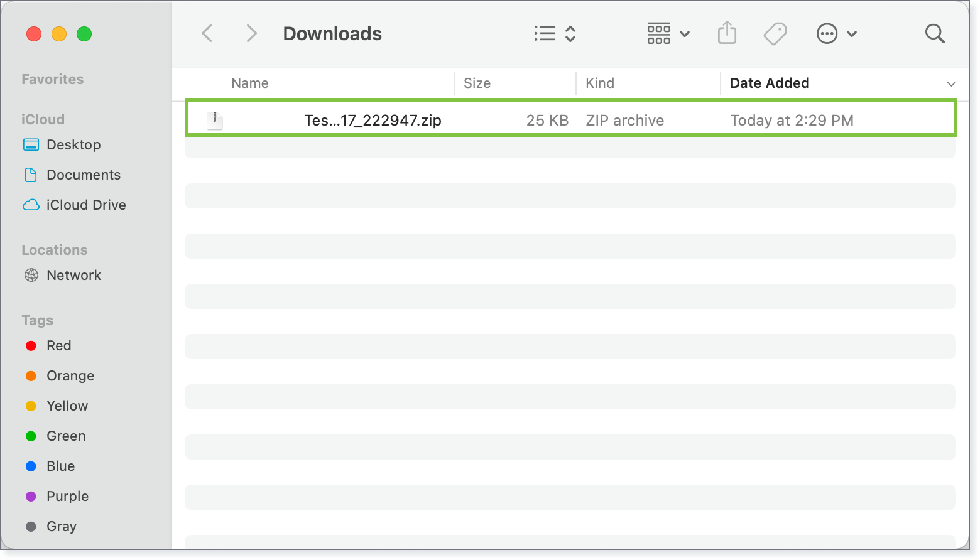Click the zip archive file icon
The width and height of the screenshot is (980, 560).
click(x=215, y=120)
